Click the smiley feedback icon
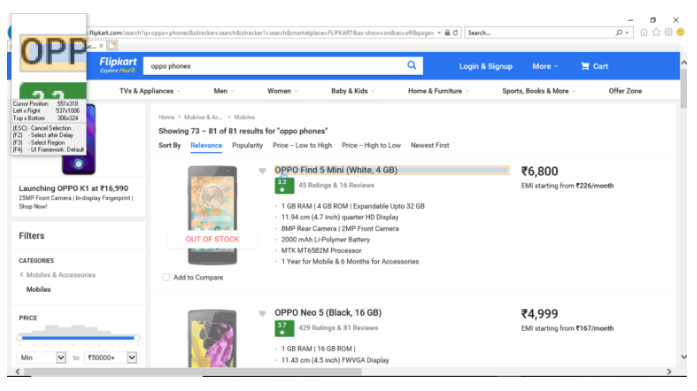697x391 pixels. pos(680,32)
